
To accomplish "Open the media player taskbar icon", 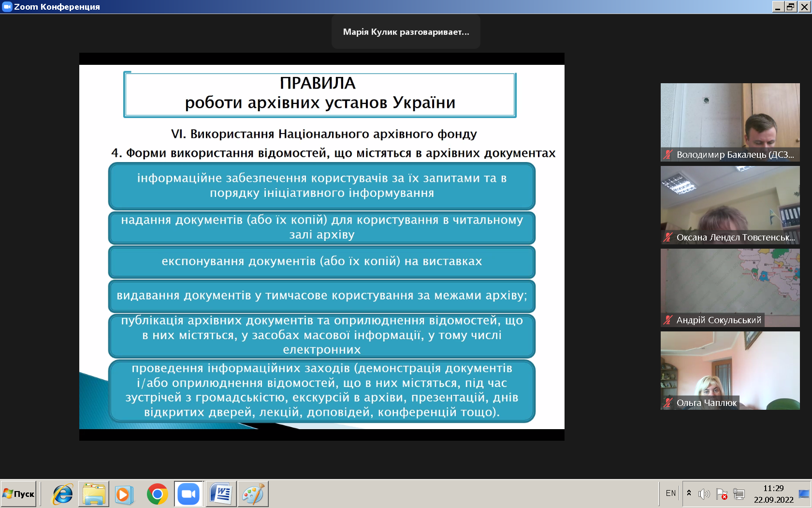I will (x=124, y=494).
